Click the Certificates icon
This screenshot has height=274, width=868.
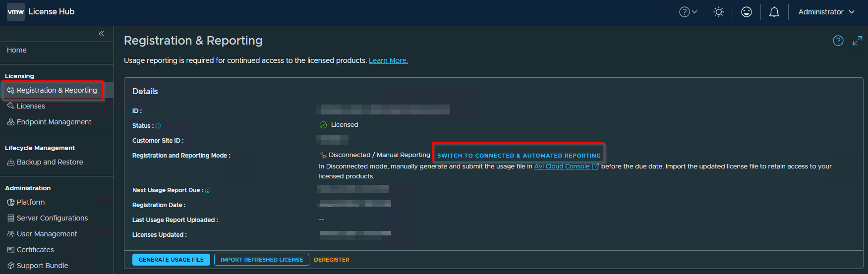(11, 250)
